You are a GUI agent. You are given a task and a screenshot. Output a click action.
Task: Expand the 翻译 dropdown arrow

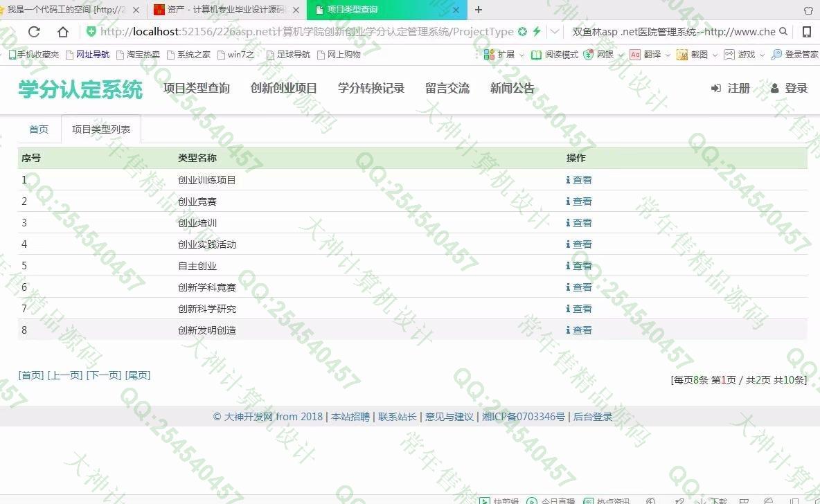tap(668, 55)
